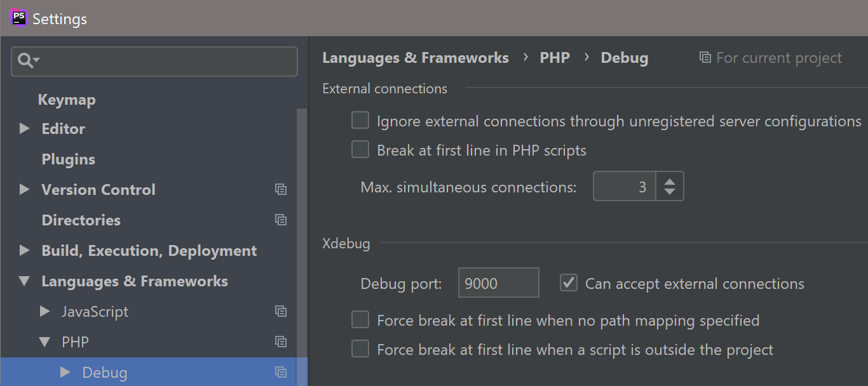Click project-level icon beside JavaScript
This screenshot has height=386, width=868.
(281, 312)
